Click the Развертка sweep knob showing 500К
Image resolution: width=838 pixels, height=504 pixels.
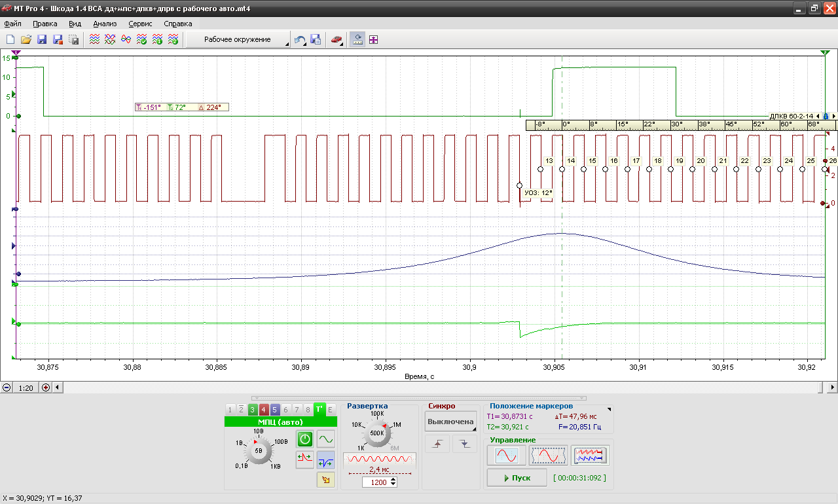click(377, 433)
